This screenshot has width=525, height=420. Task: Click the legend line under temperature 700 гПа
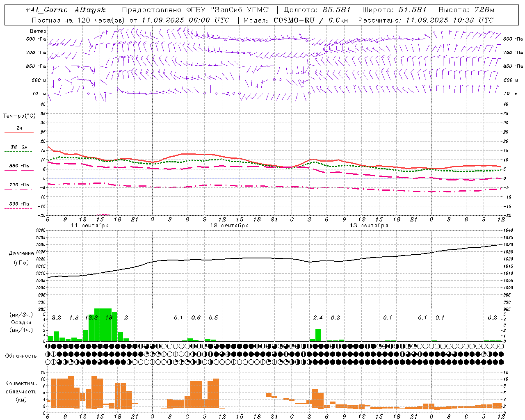pyautogui.click(x=18, y=189)
